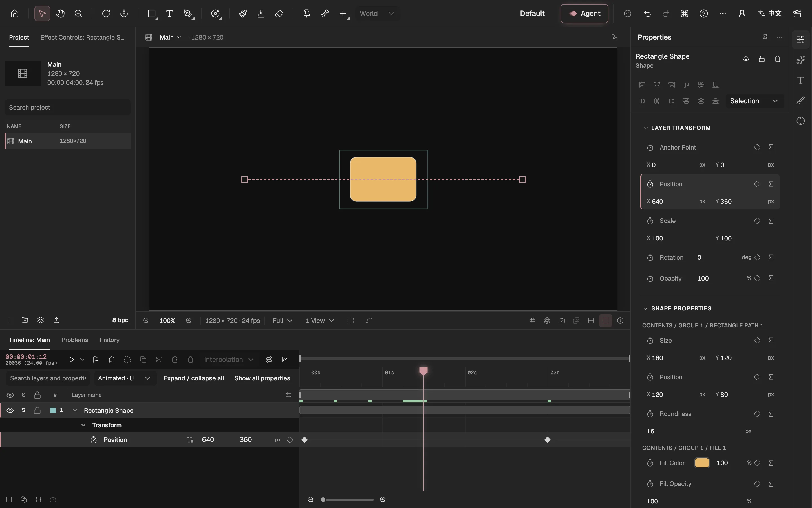812x508 pixels.
Task: Hide Rectangle Shape via Properties eye icon
Action: tap(746, 59)
